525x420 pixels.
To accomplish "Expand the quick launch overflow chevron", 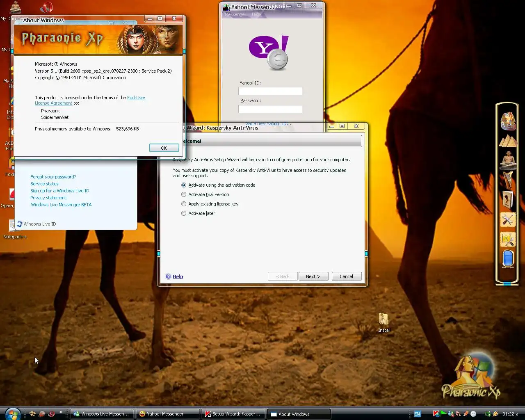I will [x=61, y=412].
